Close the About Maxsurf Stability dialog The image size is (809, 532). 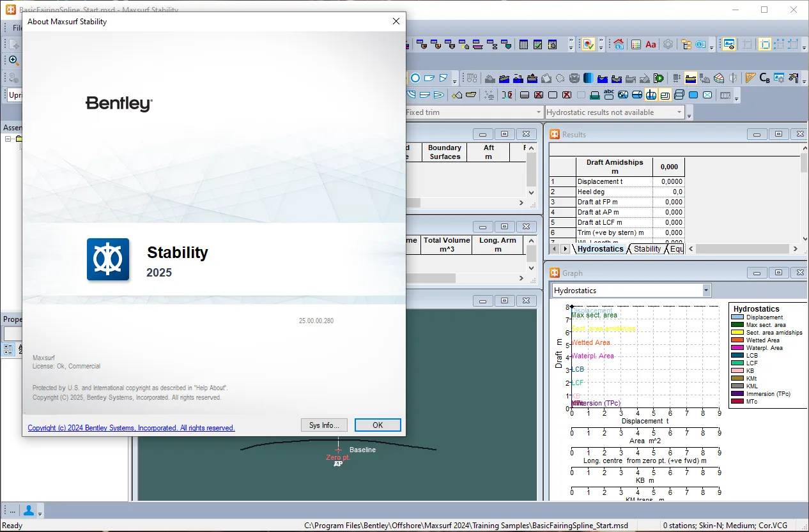pos(396,21)
